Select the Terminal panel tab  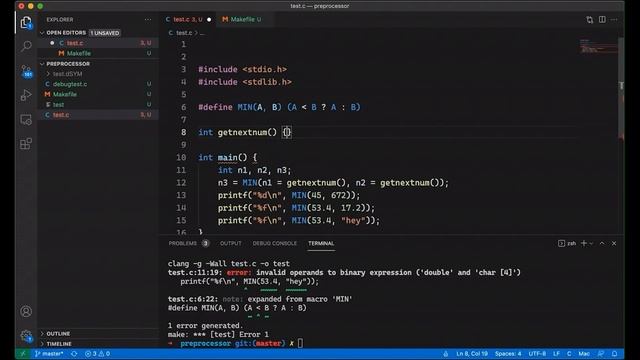pos(321,243)
